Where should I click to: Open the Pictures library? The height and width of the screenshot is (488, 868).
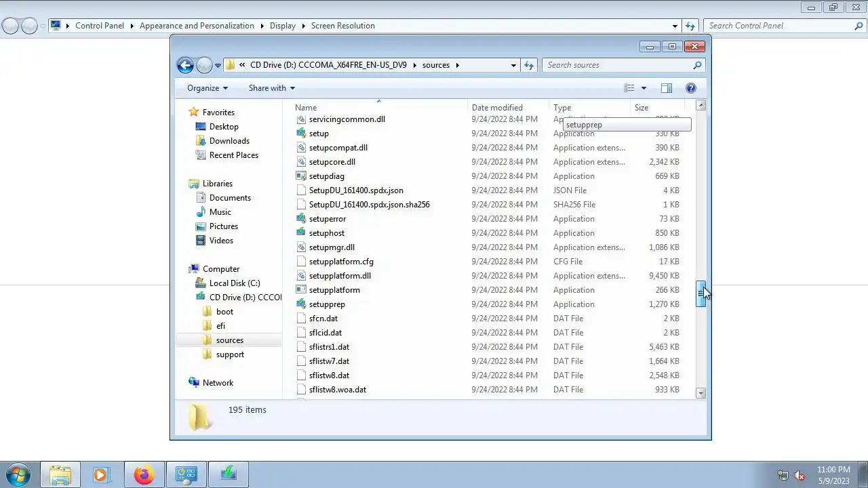224,226
